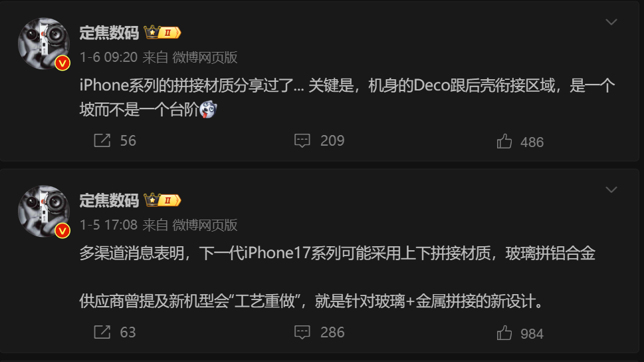
Task: Like the post with 984 likes
Action: pos(504,333)
